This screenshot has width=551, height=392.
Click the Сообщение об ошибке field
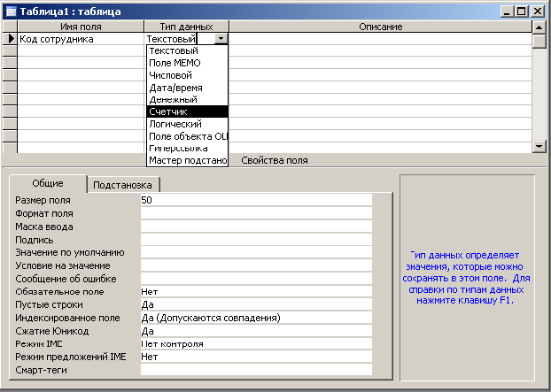pos(256,279)
